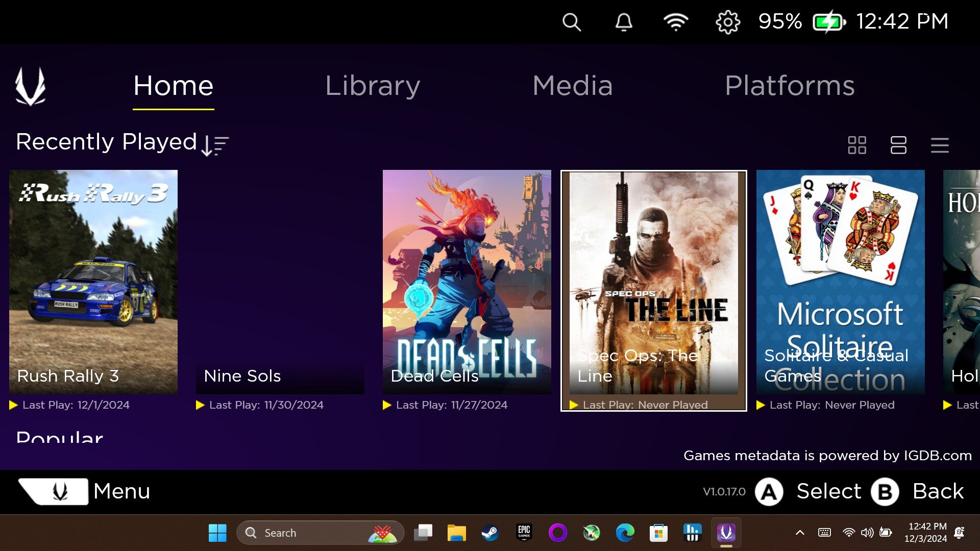Switch to list view icon
The image size is (980, 551).
click(940, 145)
